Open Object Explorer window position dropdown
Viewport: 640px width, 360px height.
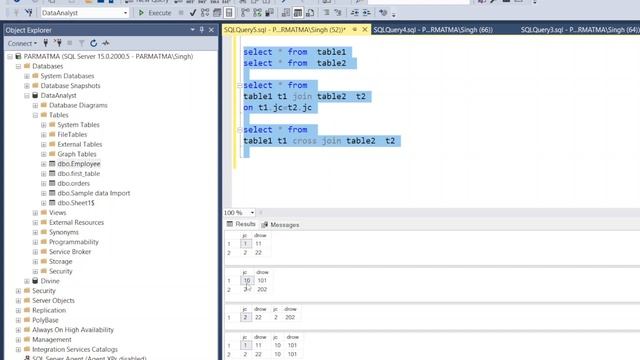(192, 30)
